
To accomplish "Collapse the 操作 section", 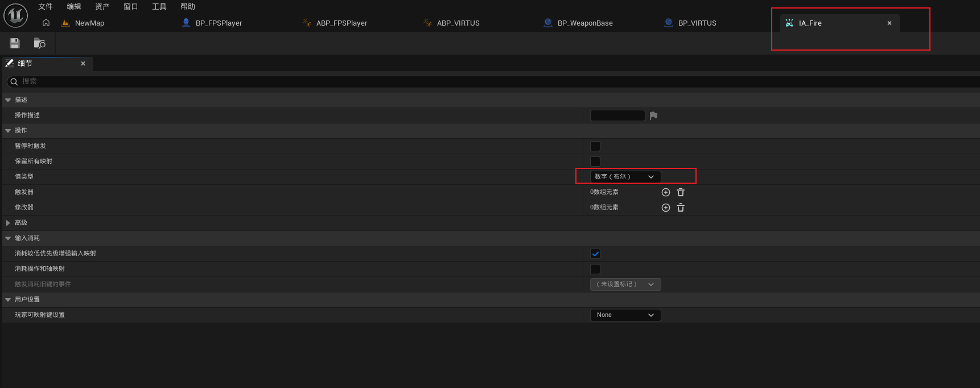I will click(8, 131).
